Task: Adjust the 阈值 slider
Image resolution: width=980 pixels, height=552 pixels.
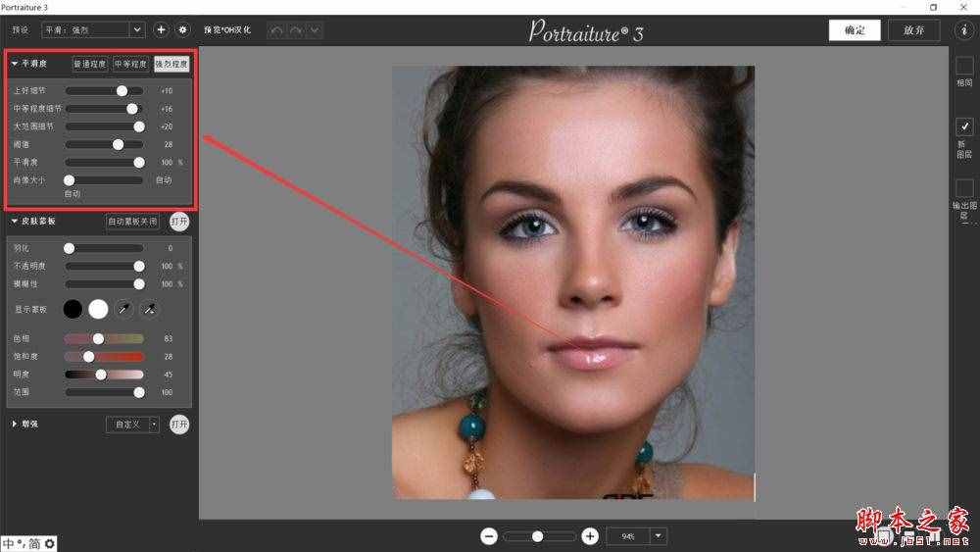Action: [x=105, y=144]
